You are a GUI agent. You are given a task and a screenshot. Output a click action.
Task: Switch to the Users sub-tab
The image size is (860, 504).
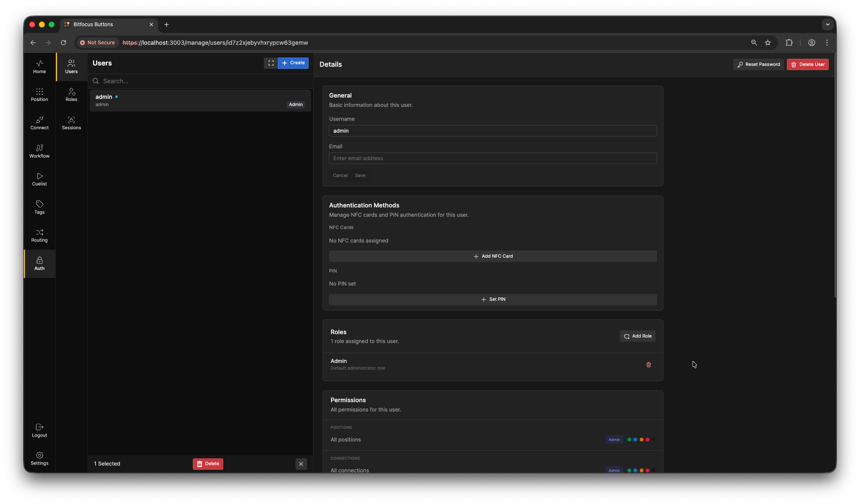pyautogui.click(x=71, y=67)
